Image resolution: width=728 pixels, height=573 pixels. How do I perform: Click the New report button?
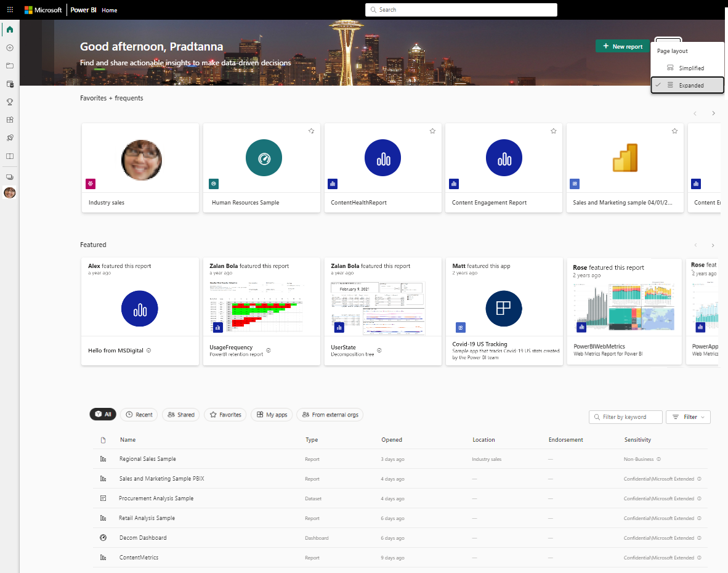[623, 46]
